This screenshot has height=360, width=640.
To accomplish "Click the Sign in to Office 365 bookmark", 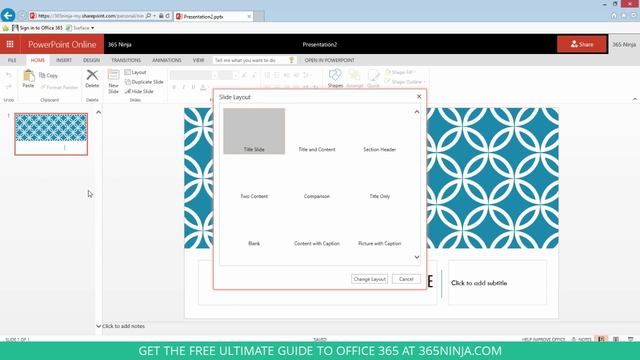I will click(x=37, y=28).
